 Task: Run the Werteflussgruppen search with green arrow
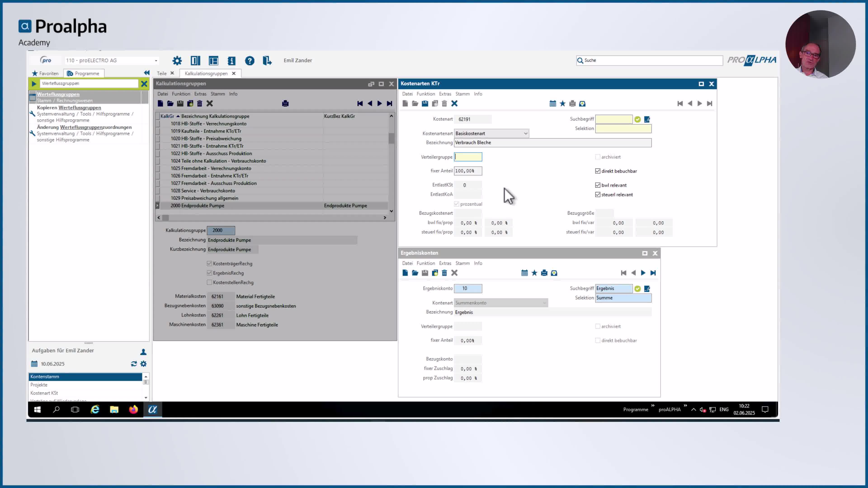tap(34, 84)
